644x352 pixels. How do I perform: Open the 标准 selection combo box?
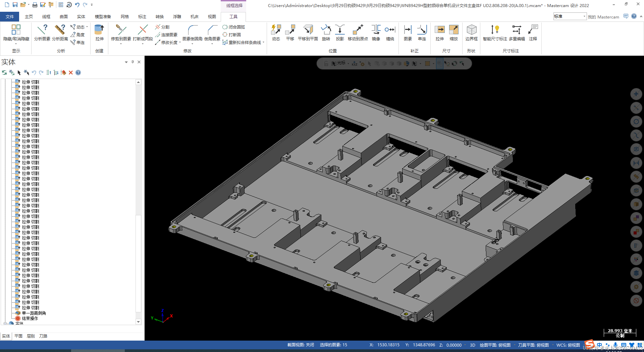pos(570,16)
